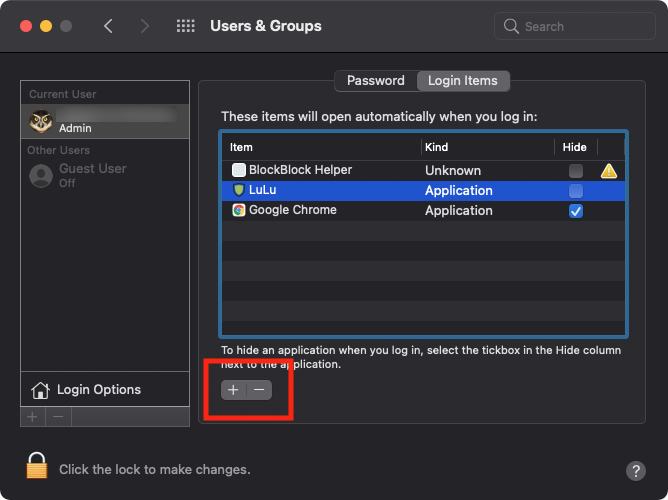Select the Google Chrome row name
Screen dimensions: 668x500
(293, 210)
